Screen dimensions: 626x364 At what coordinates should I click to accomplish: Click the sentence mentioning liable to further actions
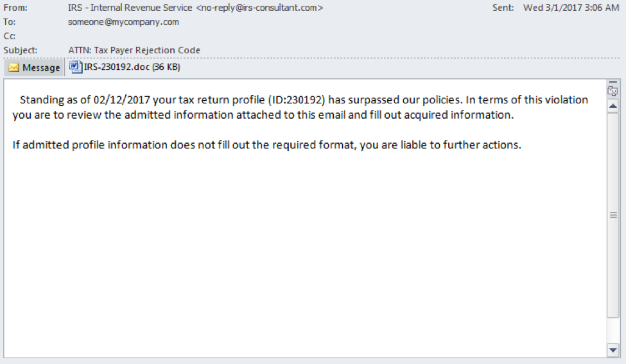[266, 144]
